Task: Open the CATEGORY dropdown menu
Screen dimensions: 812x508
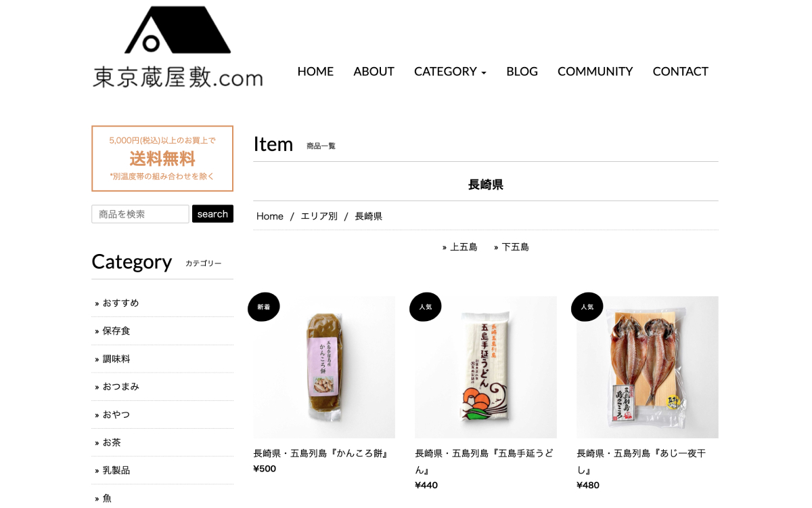Action: pos(450,71)
